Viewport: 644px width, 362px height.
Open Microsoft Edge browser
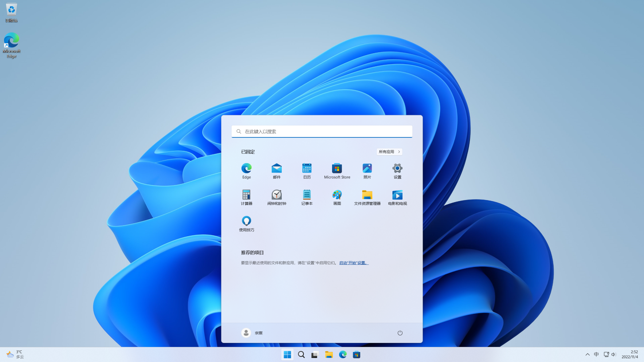[247, 170]
